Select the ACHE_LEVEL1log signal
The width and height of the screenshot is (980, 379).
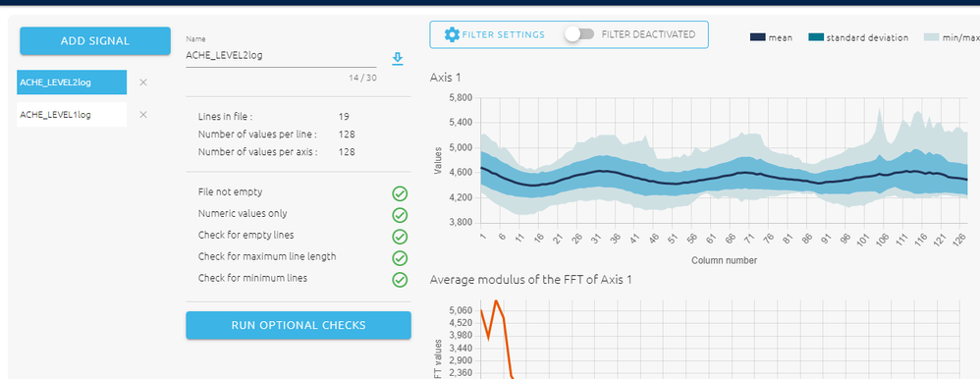tap(72, 115)
